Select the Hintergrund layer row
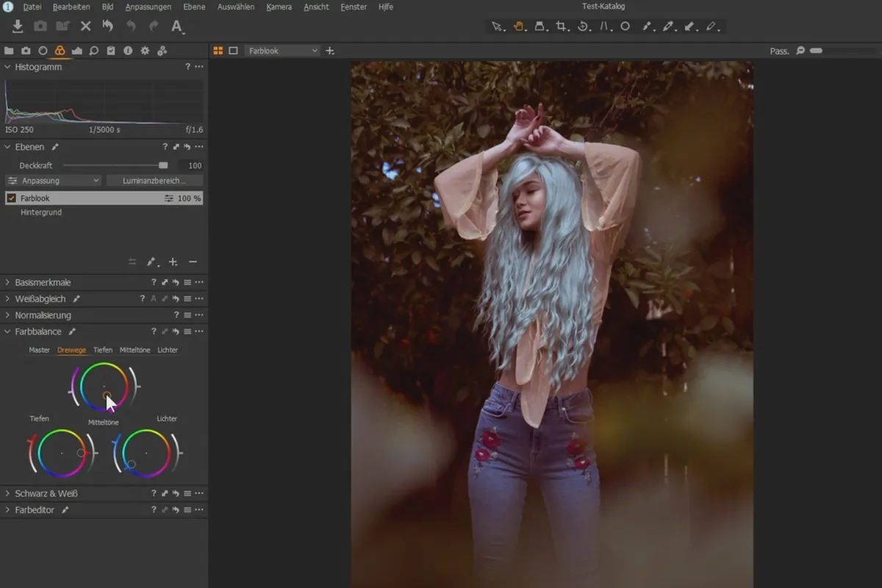This screenshot has height=588, width=882. click(104, 212)
